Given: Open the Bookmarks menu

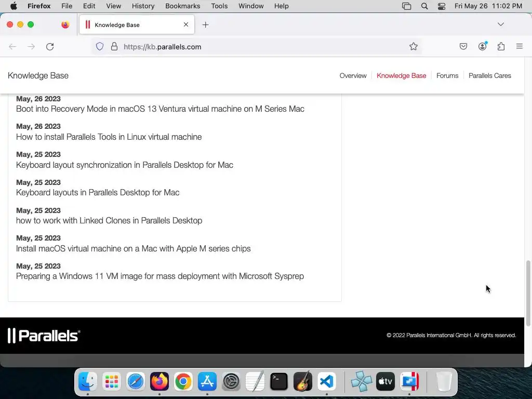Looking at the screenshot, I should [x=182, y=6].
